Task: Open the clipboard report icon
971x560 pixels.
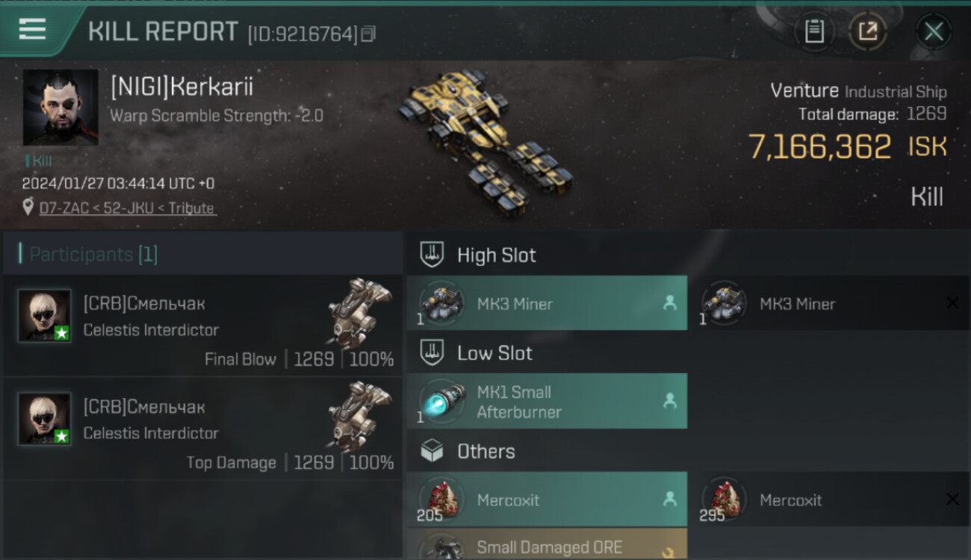Action: pos(814,31)
